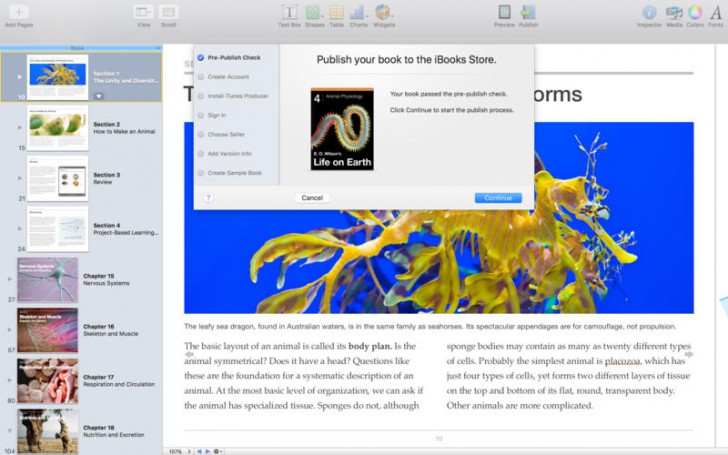Open the View toolbar menu
Viewport: 728px width, 455px height.
(x=143, y=12)
